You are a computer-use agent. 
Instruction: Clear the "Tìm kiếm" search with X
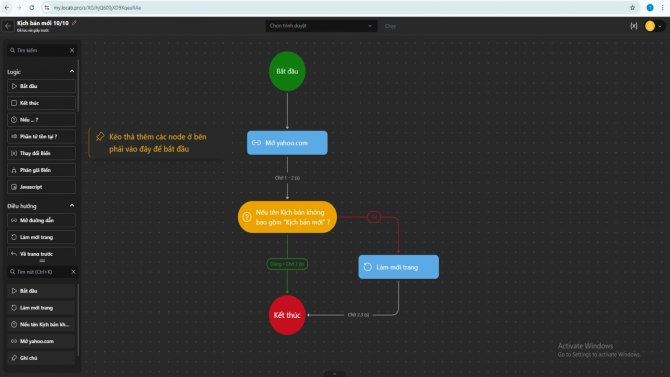72,50
